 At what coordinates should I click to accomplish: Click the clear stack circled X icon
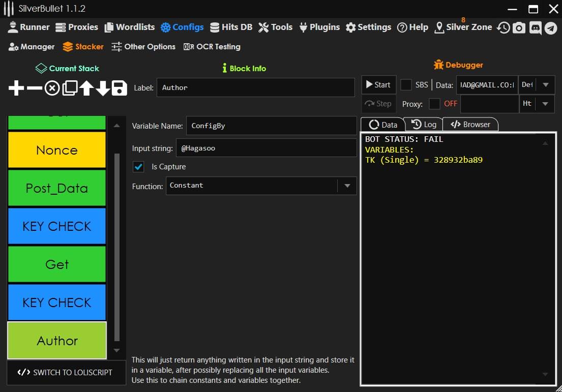pos(52,88)
